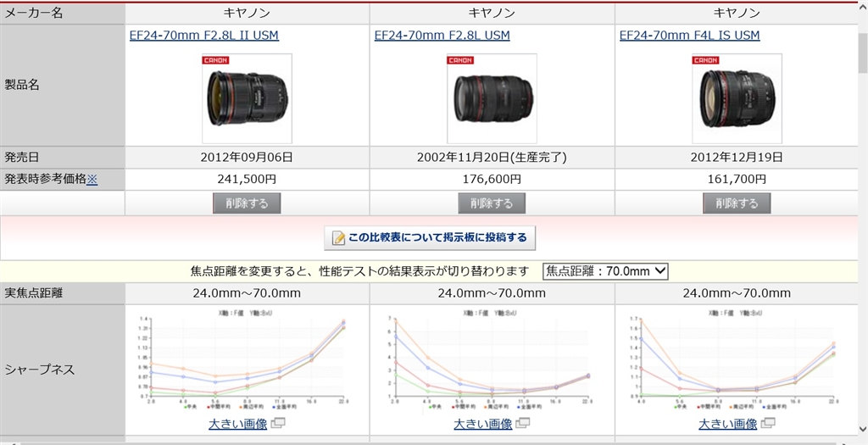The height and width of the screenshot is (445, 868).
Task: Click the notepad icon on the 掲示板 post button
Action: click(x=338, y=238)
